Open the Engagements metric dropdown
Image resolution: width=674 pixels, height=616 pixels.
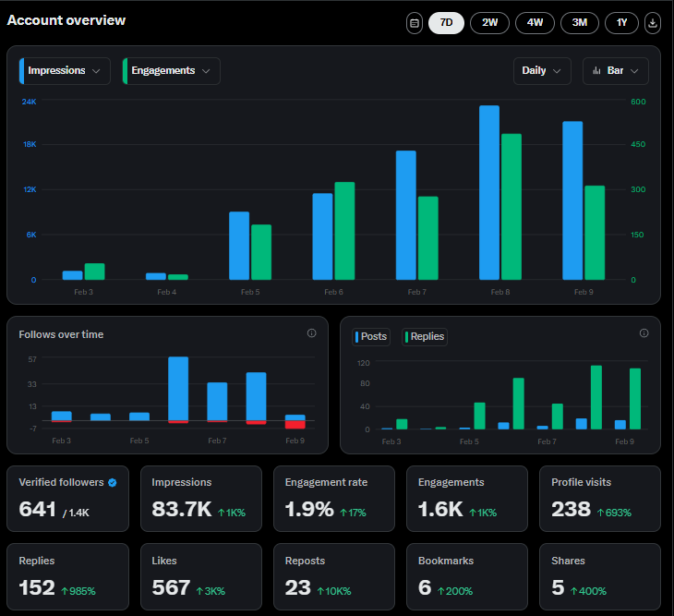(x=172, y=71)
